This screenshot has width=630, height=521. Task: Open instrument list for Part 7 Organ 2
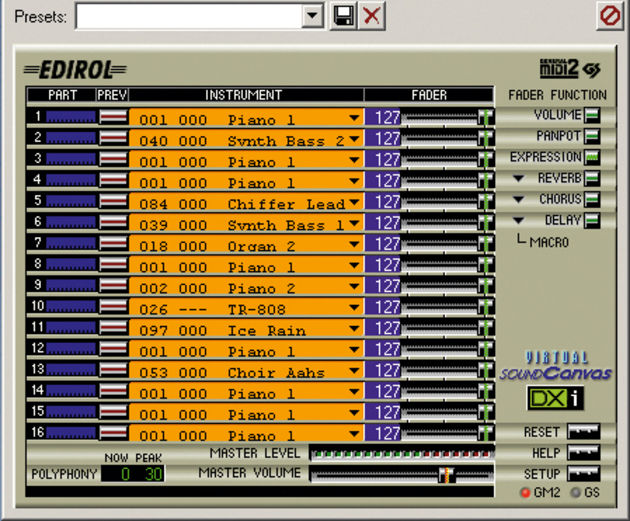coord(354,244)
